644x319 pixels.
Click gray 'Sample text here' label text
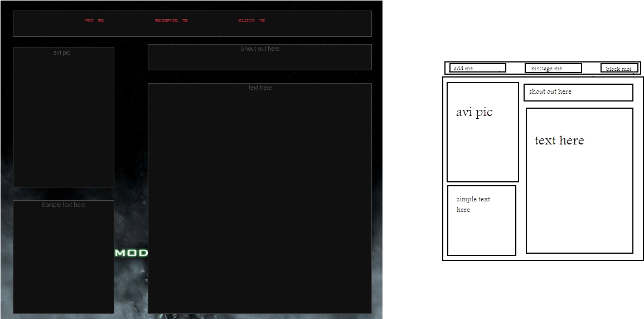point(64,205)
